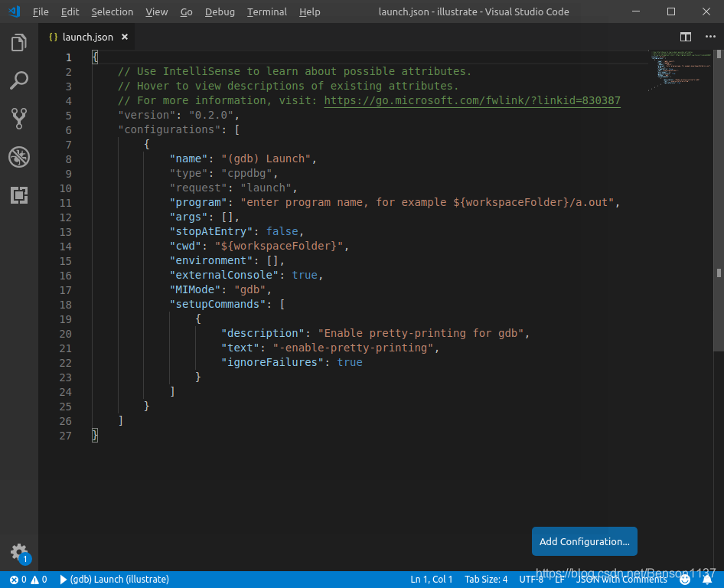This screenshot has width=724, height=588.
Task: Click the "externalConsole" true value
Action: 305,275
